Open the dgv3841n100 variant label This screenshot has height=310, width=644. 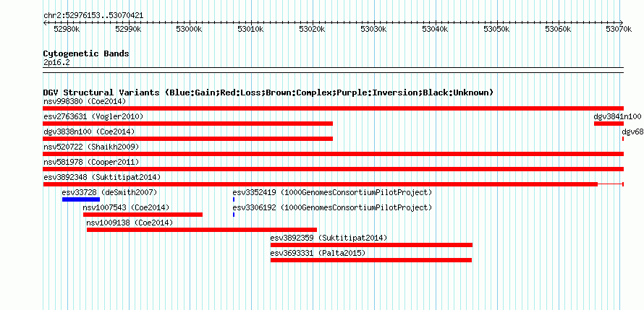617,116
